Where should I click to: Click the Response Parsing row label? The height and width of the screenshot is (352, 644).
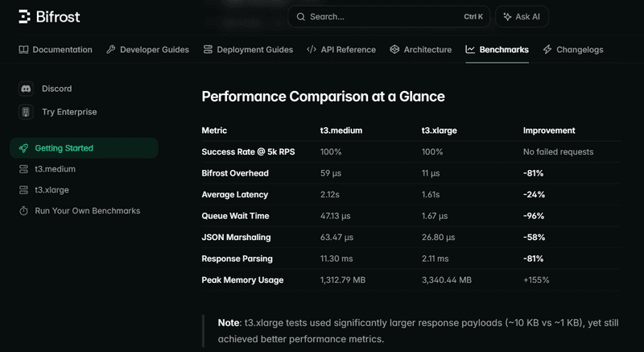237,259
